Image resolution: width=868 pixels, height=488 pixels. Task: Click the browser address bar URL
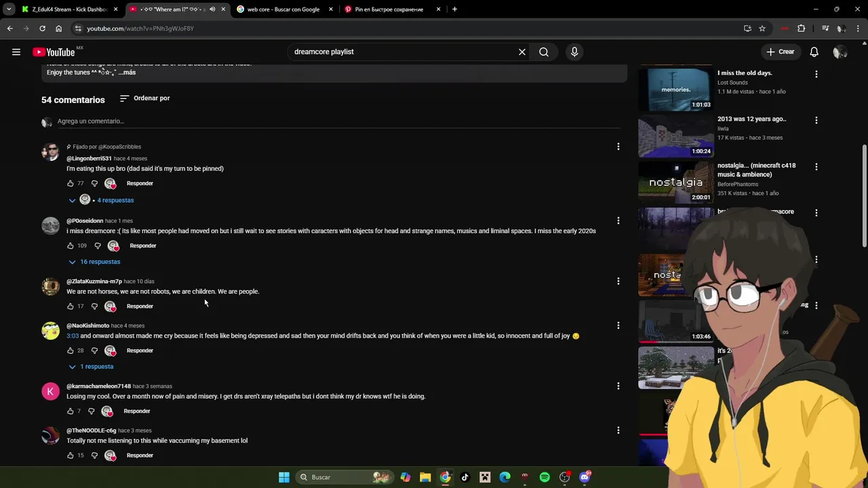pos(140,28)
